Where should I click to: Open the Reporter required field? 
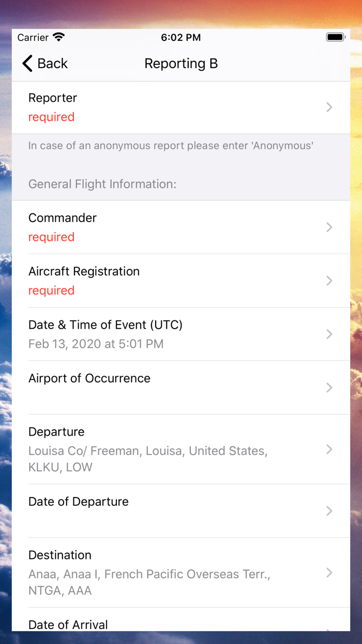(x=155, y=107)
